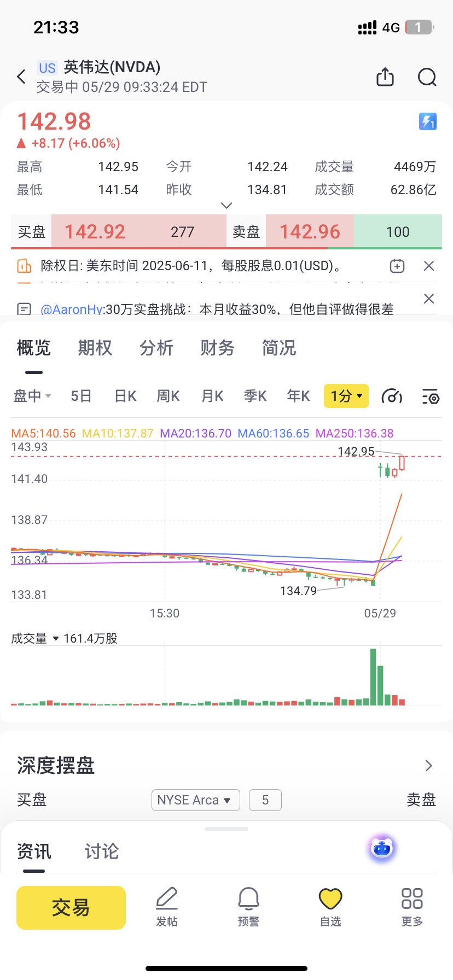The width and height of the screenshot is (453, 980).
Task: Open @AaronHy user link
Action: click(x=72, y=310)
